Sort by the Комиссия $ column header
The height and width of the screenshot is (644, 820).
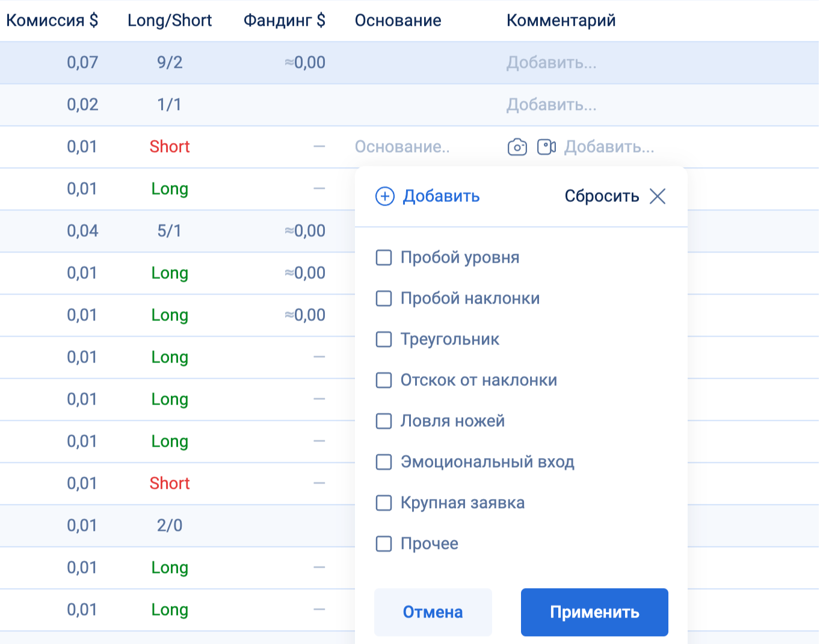tap(52, 20)
